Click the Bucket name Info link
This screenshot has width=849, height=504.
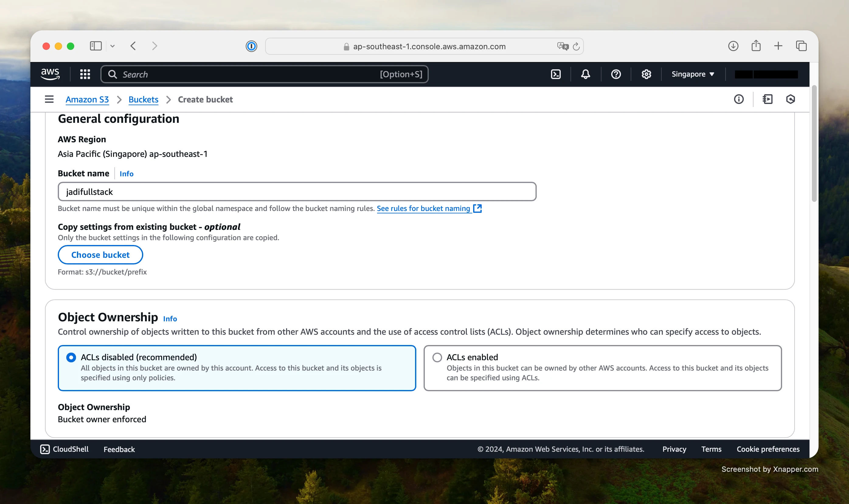point(126,174)
